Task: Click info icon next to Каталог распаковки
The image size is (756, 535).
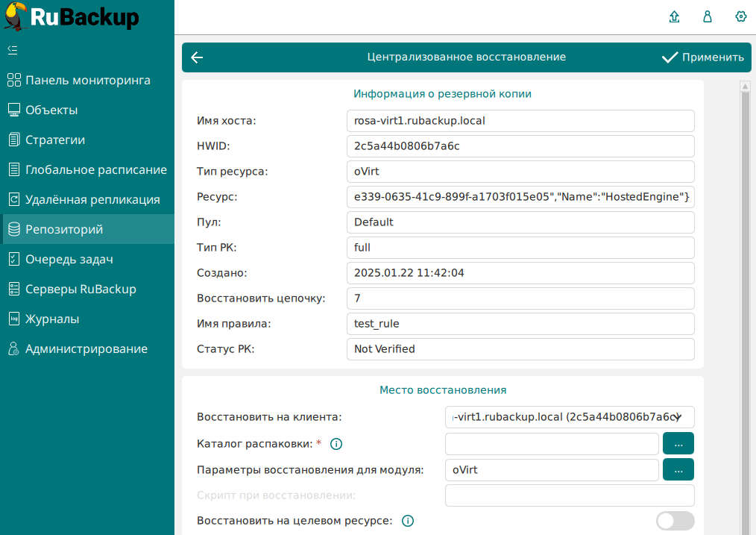Action: [x=336, y=444]
